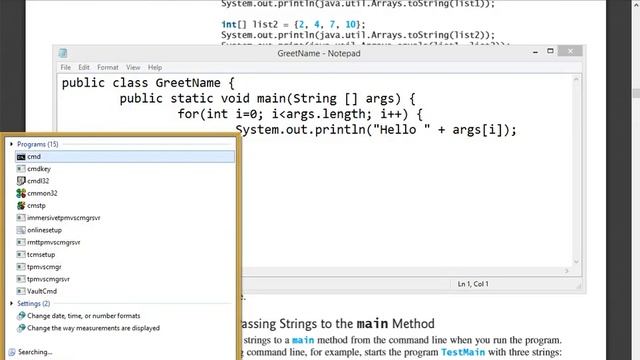Click the date and time formats settings icon
The width and height of the screenshot is (640, 360).
coord(21,316)
